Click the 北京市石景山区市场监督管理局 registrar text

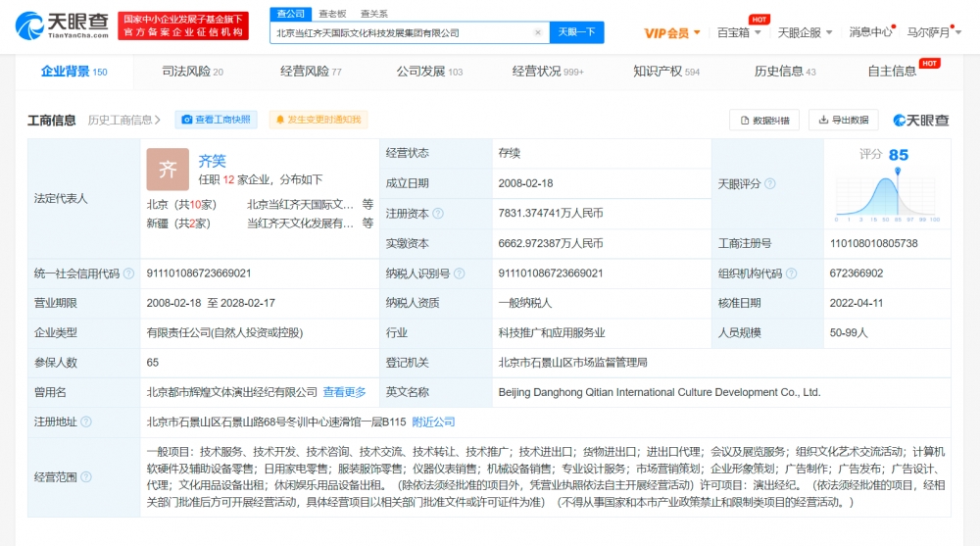click(x=572, y=363)
